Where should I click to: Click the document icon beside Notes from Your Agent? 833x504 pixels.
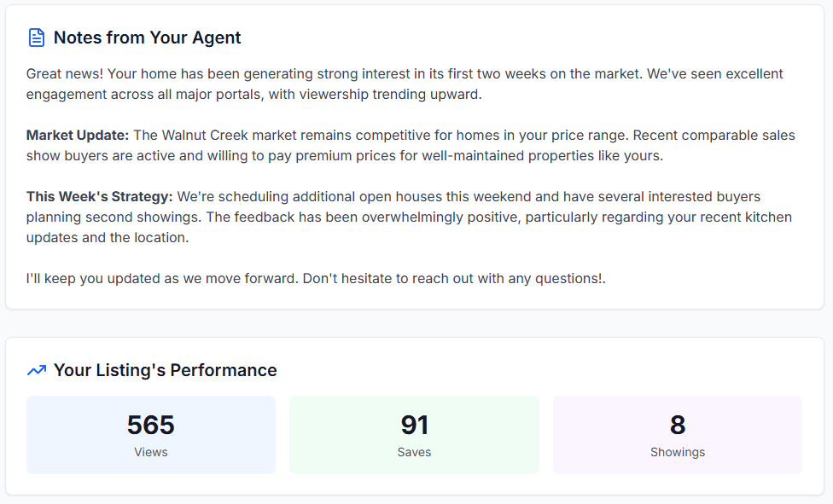[36, 38]
